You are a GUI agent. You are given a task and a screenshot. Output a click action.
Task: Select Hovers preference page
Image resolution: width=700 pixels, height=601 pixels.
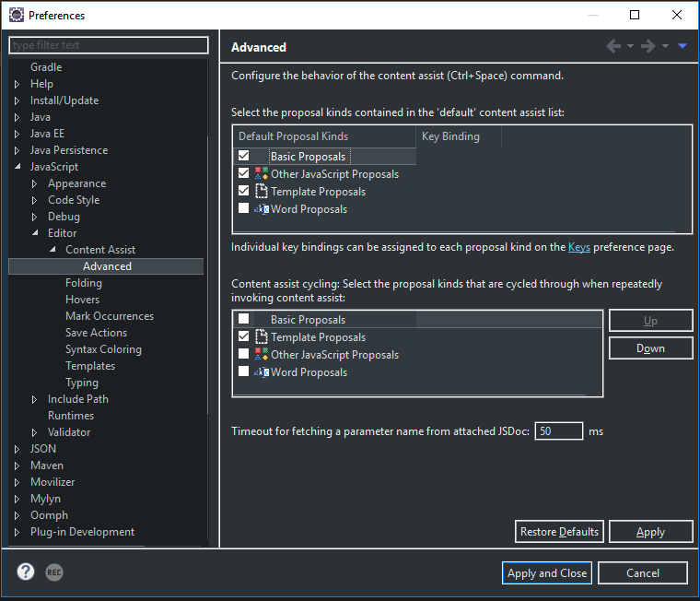82,300
